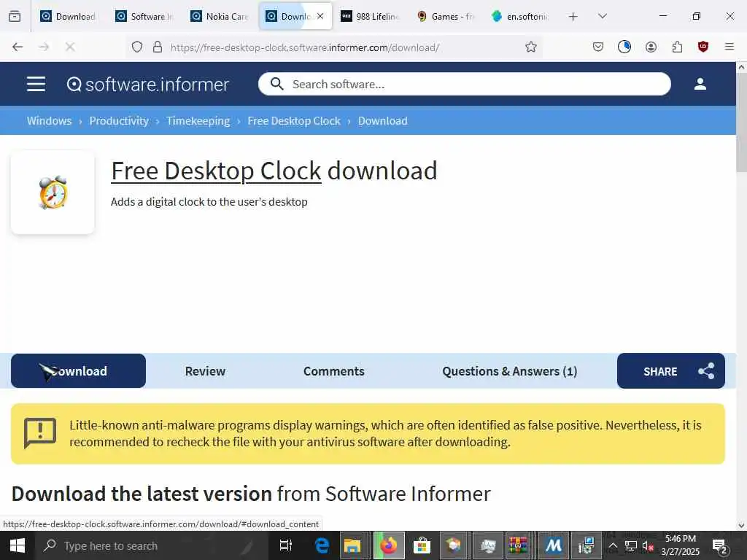Click the page vertical scrollbar thumb

741,122
